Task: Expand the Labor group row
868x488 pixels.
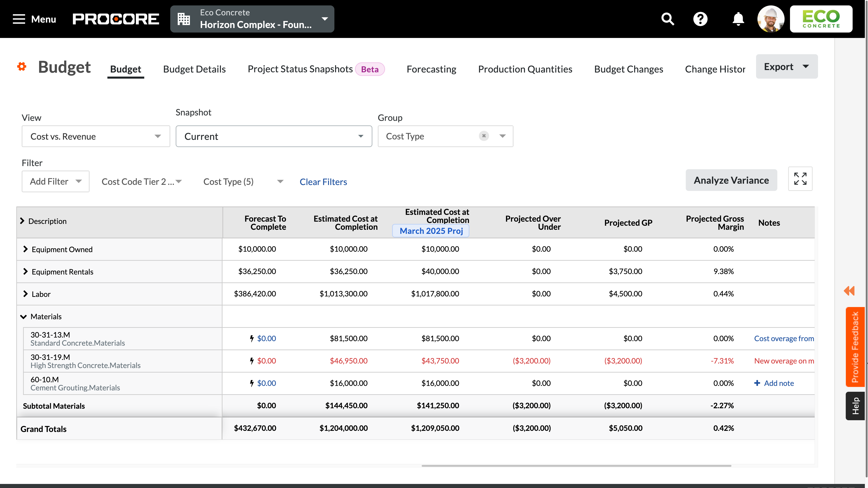Action: (25, 294)
